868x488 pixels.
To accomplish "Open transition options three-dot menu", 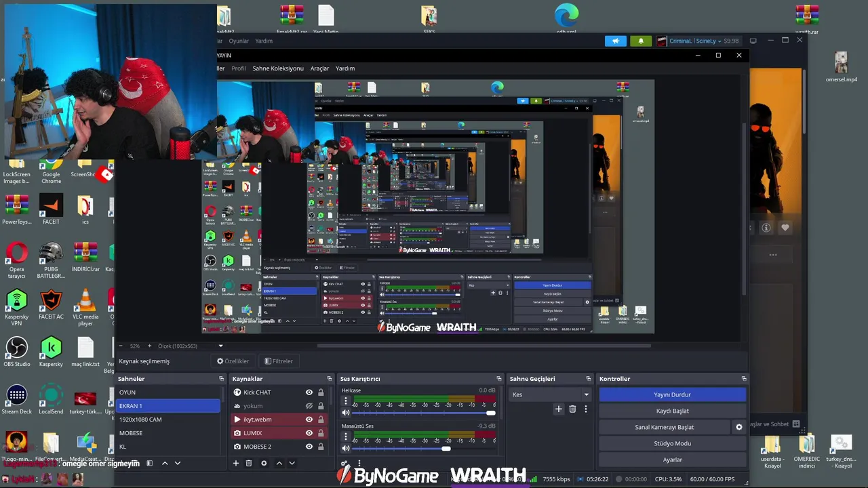I will pos(586,409).
